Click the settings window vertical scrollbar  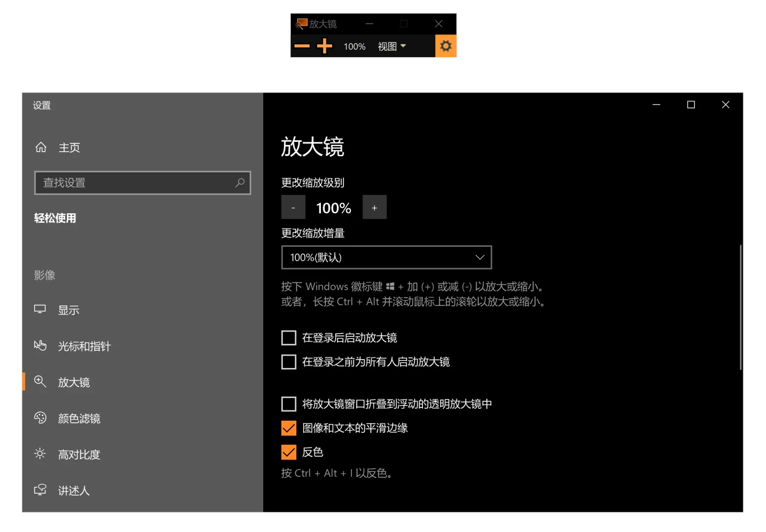[x=740, y=307]
